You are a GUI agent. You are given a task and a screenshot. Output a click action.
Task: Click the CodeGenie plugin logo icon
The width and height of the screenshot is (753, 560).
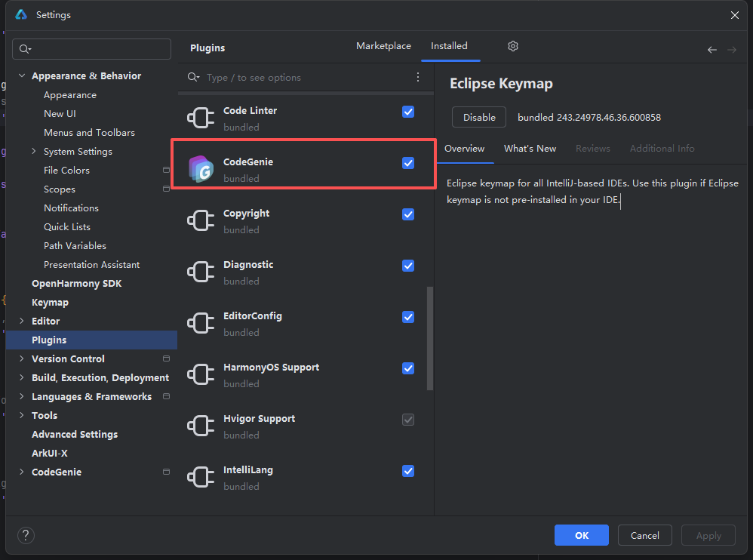pos(201,168)
